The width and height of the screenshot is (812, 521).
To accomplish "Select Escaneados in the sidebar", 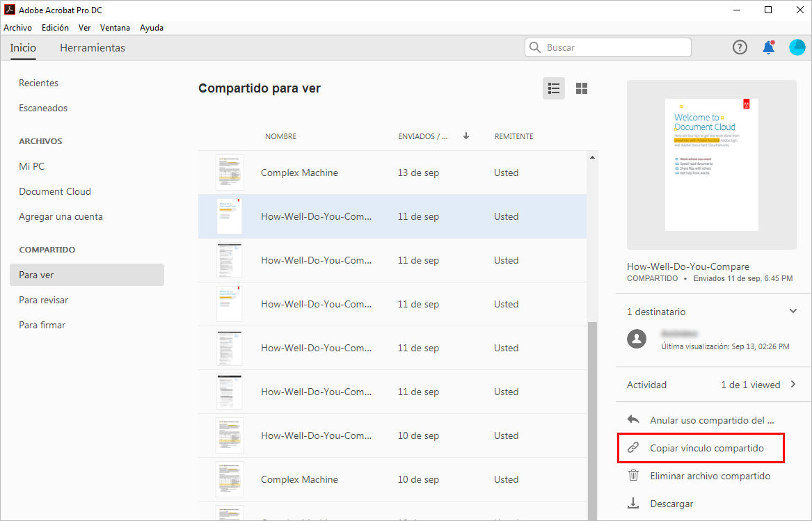I will tap(43, 108).
